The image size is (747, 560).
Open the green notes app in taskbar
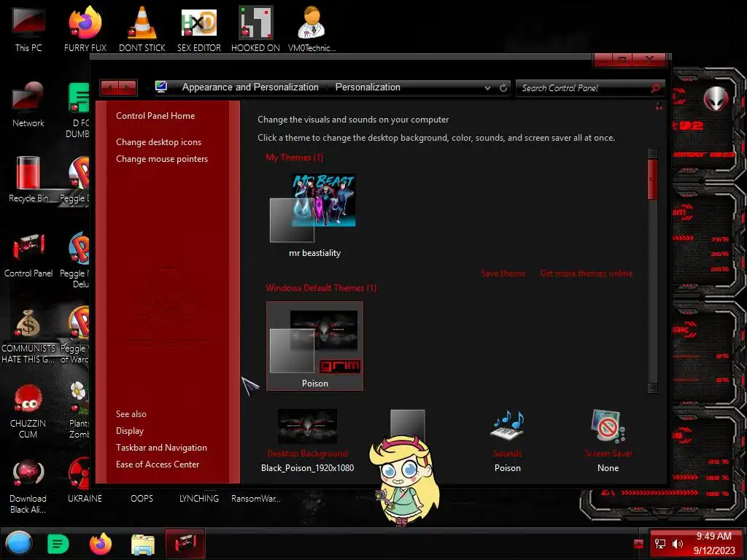click(58, 544)
